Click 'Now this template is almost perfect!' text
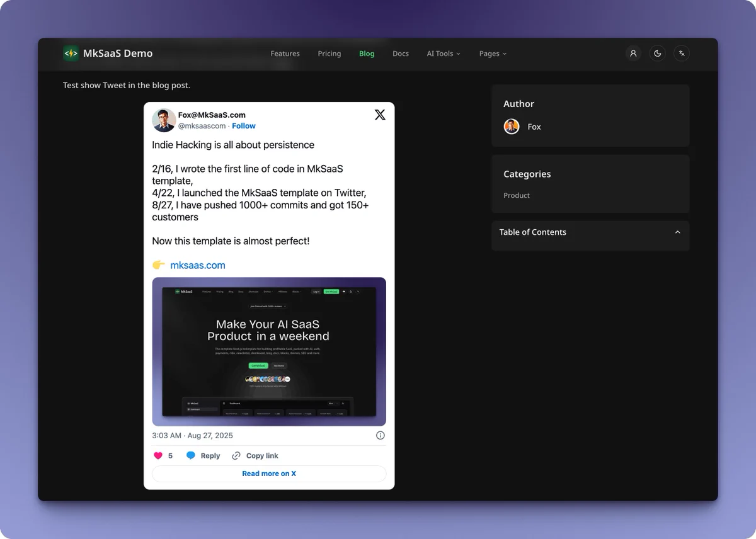The height and width of the screenshot is (539, 756). coord(231,241)
